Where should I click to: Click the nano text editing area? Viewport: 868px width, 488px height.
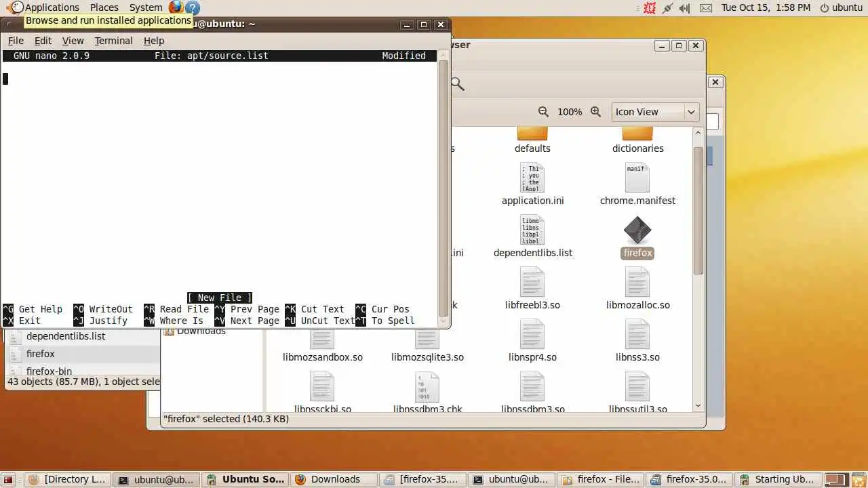click(x=219, y=176)
